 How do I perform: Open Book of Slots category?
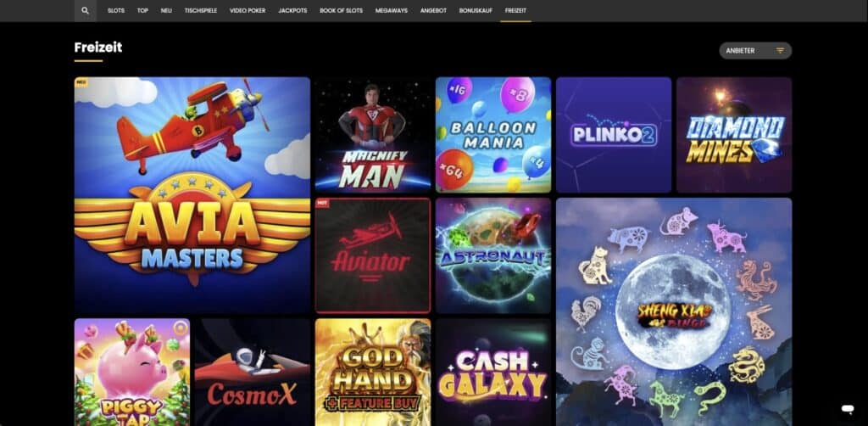point(341,10)
